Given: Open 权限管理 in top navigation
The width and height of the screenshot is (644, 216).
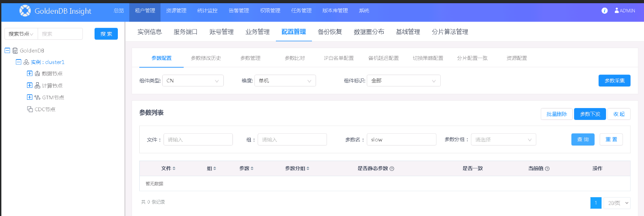Looking at the screenshot, I should tap(270, 11).
